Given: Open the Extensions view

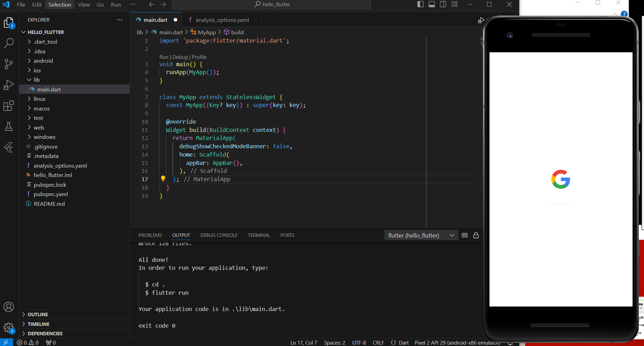Looking at the screenshot, I should tap(9, 106).
